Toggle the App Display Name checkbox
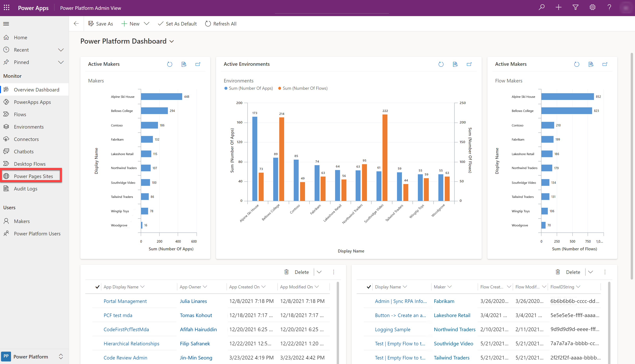 (x=97, y=286)
